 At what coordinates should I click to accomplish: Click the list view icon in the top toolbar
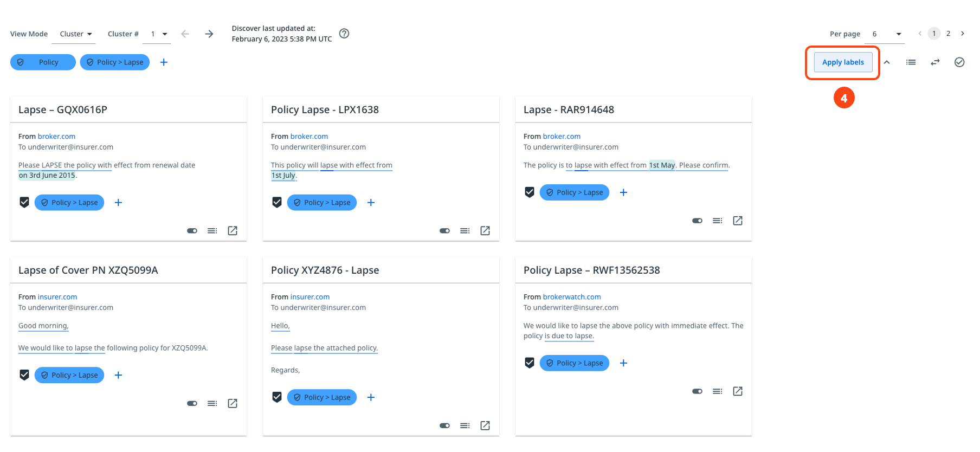(911, 62)
